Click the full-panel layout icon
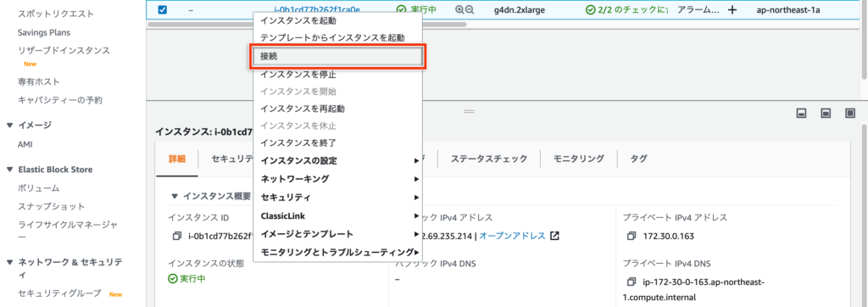 [x=850, y=113]
